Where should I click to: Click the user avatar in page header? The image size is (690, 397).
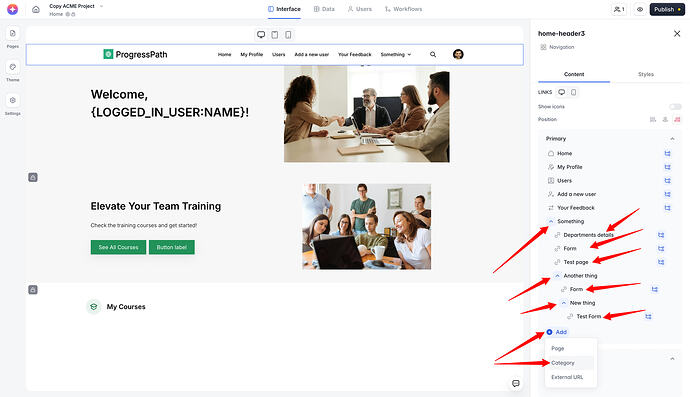click(x=458, y=54)
